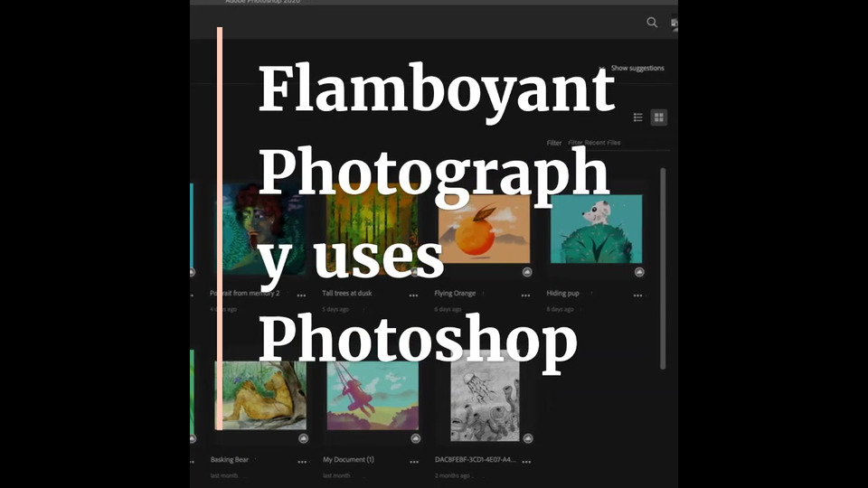Open the My Document (1) swing thumbnail
Image resolution: width=868 pixels, height=488 pixels.
click(x=373, y=395)
